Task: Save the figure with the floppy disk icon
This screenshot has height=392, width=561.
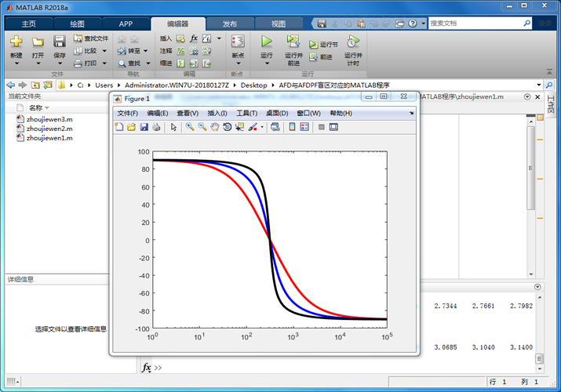Action: (144, 127)
